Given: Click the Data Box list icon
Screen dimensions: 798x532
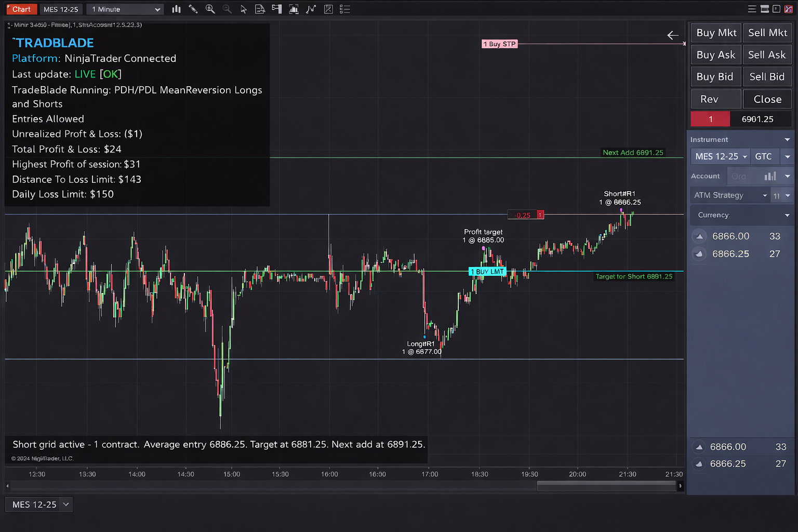Looking at the screenshot, I should (x=344, y=9).
